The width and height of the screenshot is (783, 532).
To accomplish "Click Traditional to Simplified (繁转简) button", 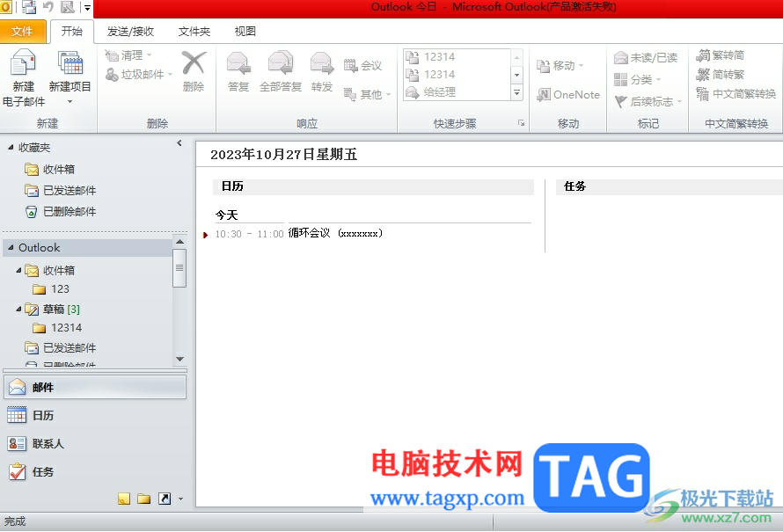I will click(x=720, y=55).
